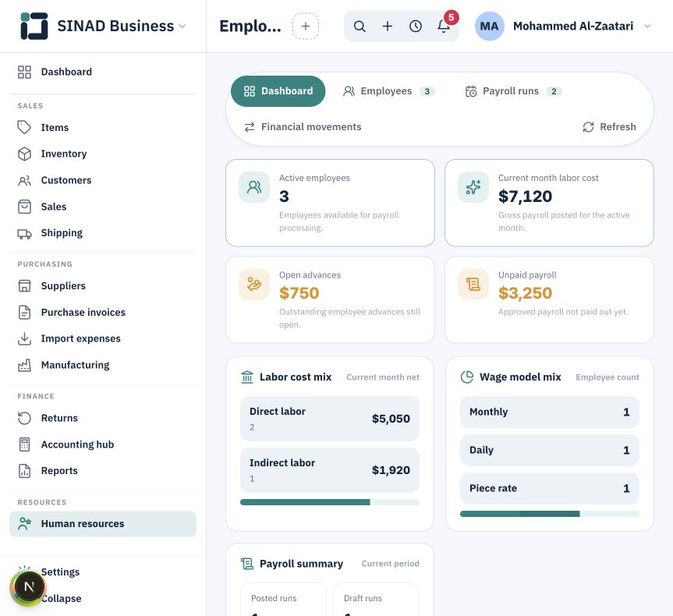Open the Inventory page
Image resolution: width=673 pixels, height=616 pixels.
click(103, 154)
